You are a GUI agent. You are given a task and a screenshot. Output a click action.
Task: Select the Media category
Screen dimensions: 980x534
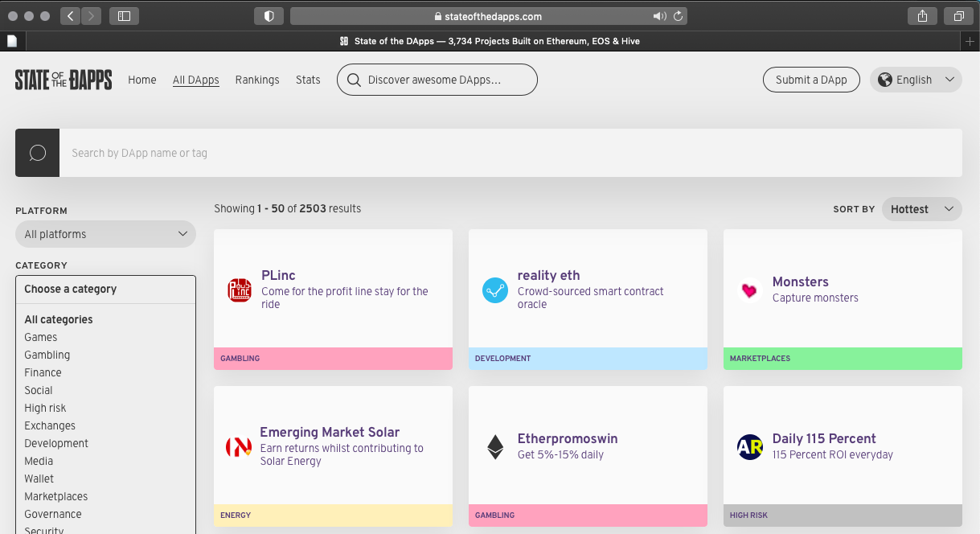coord(39,461)
